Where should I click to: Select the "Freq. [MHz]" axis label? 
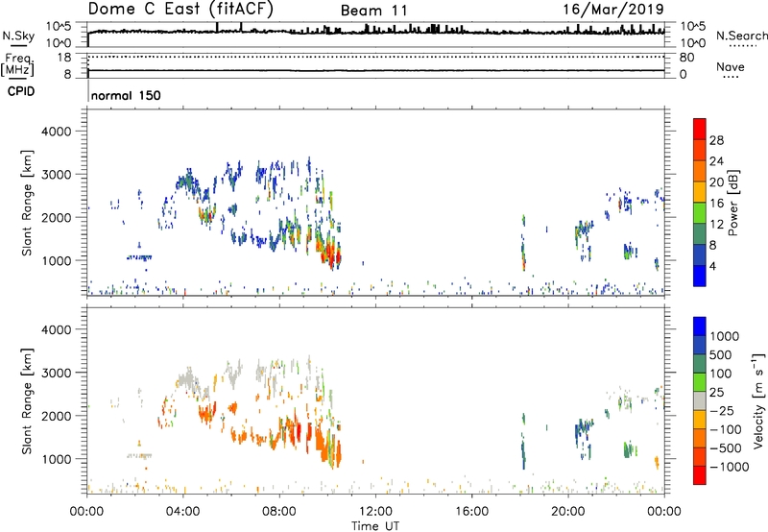click(x=17, y=64)
